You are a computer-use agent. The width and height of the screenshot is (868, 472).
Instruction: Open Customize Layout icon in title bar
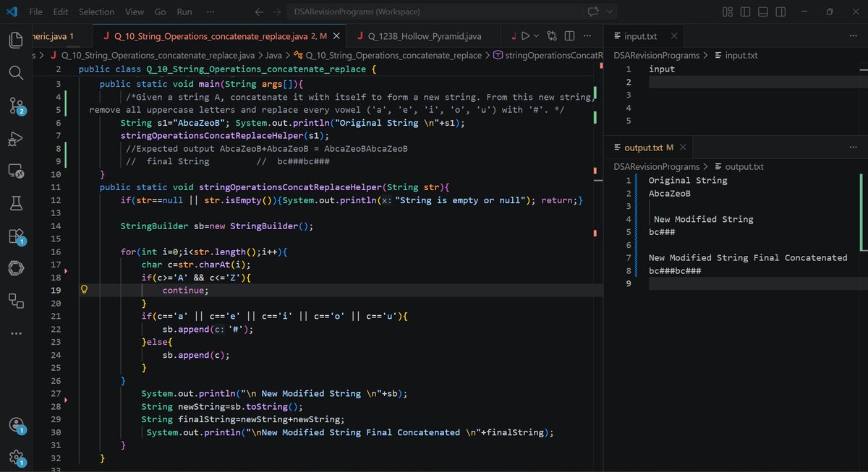coord(728,12)
